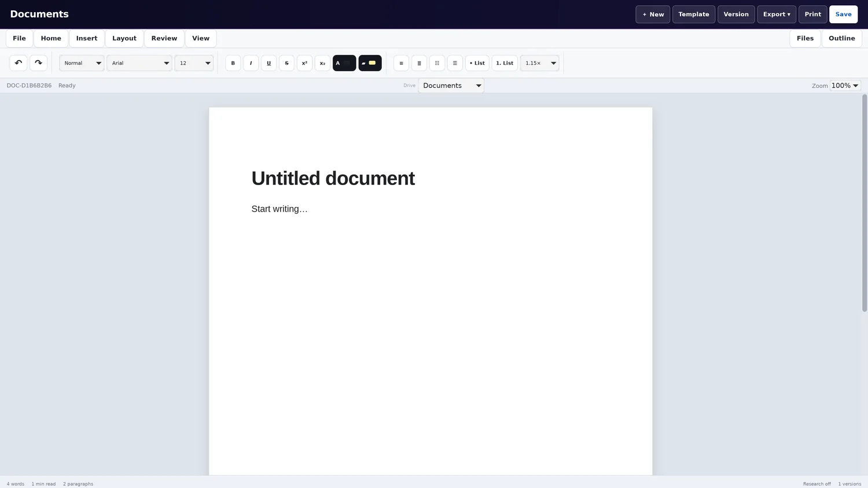Click the alignment icon next to highlight color
This screenshot has width=868, height=488.
pyautogui.click(x=401, y=63)
